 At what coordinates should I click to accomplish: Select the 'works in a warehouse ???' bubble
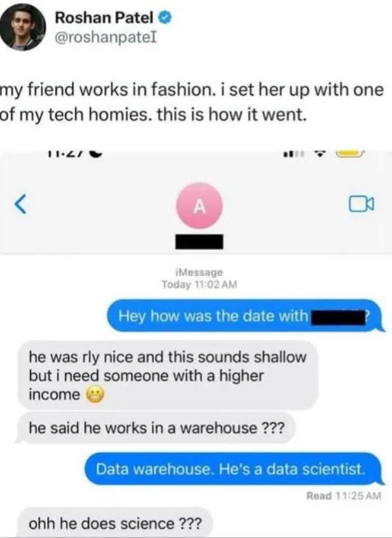156,428
